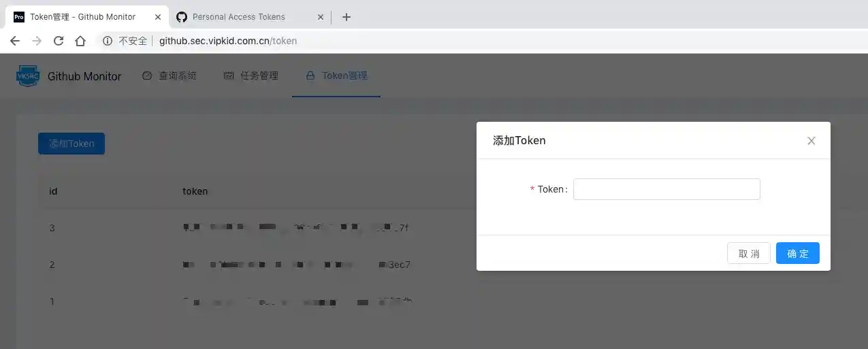
Task: Go to the browser home icon
Action: [80, 41]
